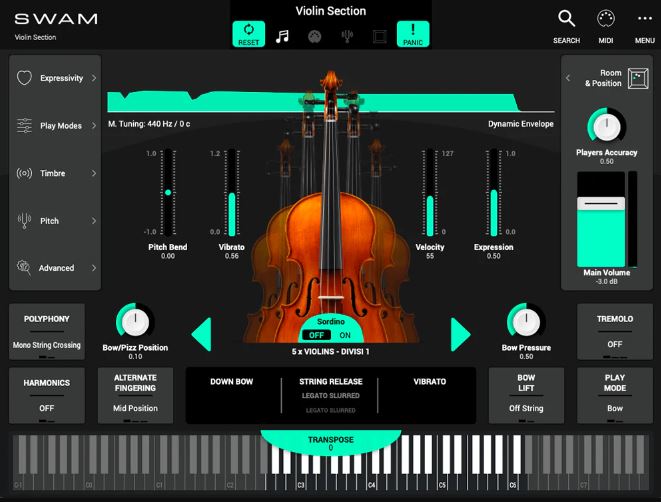The width and height of the screenshot is (661, 502).
Task: Open Search with magnifier icon
Action: point(566,19)
